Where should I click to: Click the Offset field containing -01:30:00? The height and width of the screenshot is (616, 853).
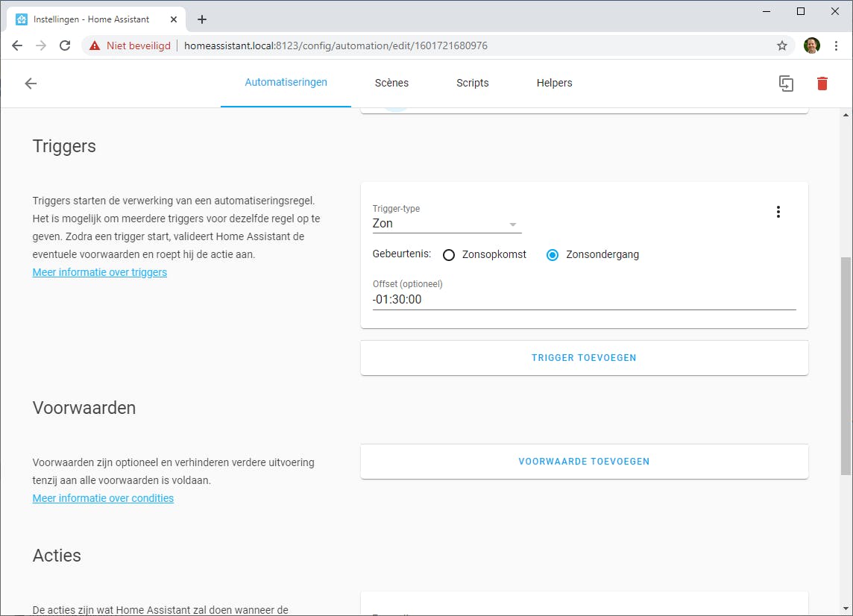(x=585, y=299)
